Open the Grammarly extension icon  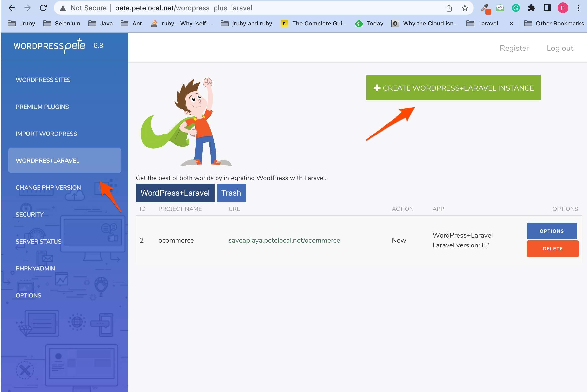click(x=516, y=8)
